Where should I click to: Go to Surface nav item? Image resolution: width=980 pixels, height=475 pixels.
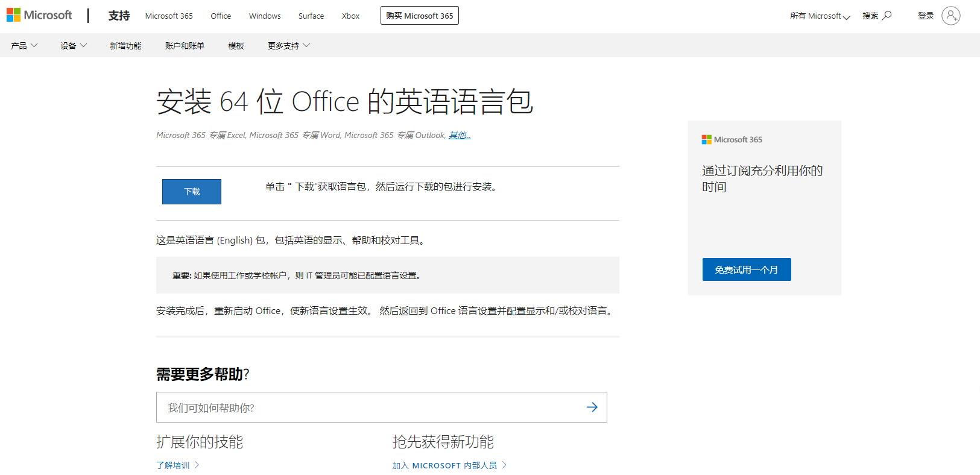(x=311, y=16)
